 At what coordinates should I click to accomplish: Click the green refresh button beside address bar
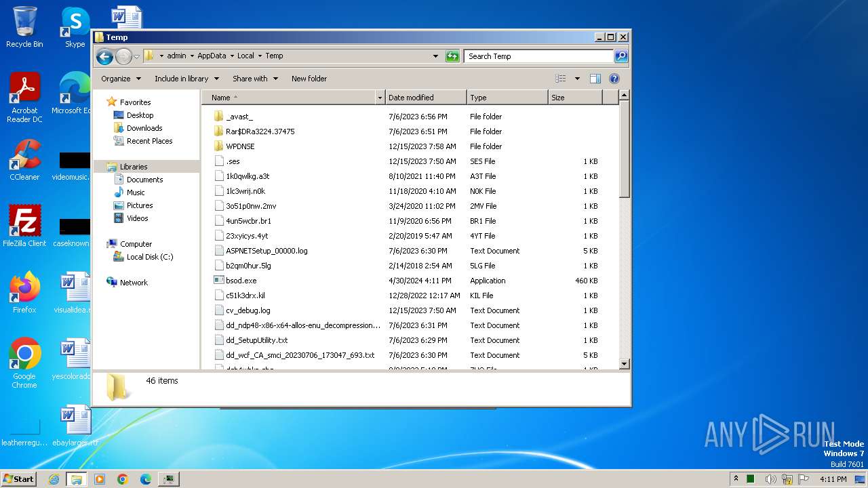(452, 56)
